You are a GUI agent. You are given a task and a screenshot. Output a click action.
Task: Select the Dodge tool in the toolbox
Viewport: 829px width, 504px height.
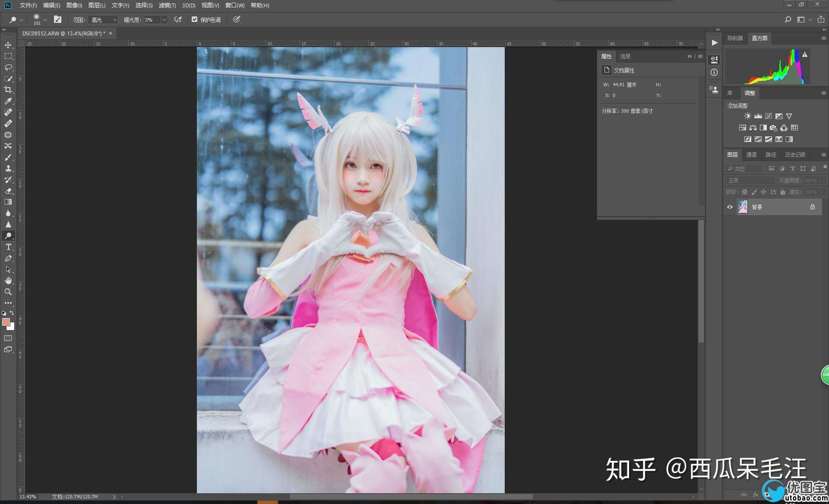tap(8, 236)
